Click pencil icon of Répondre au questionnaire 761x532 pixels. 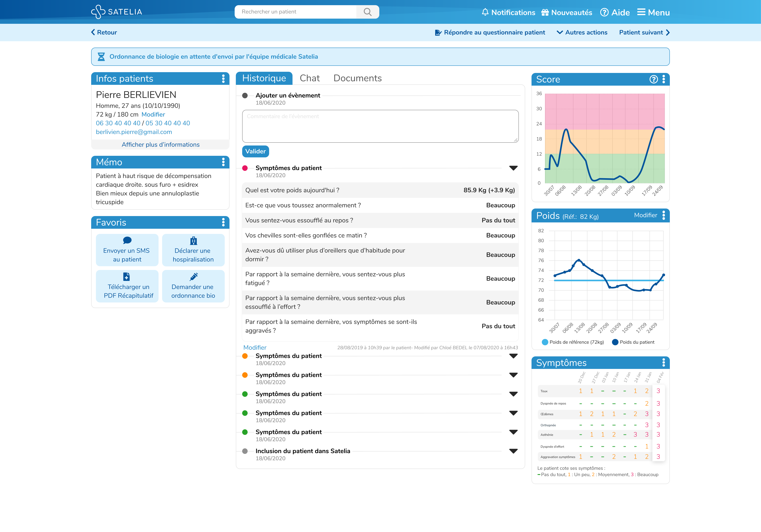tap(438, 33)
